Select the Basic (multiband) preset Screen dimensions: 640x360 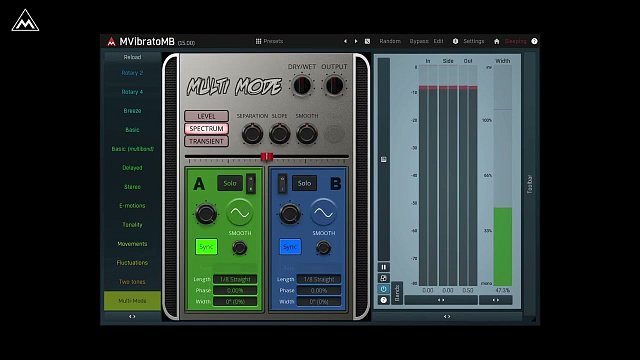[x=132, y=149]
